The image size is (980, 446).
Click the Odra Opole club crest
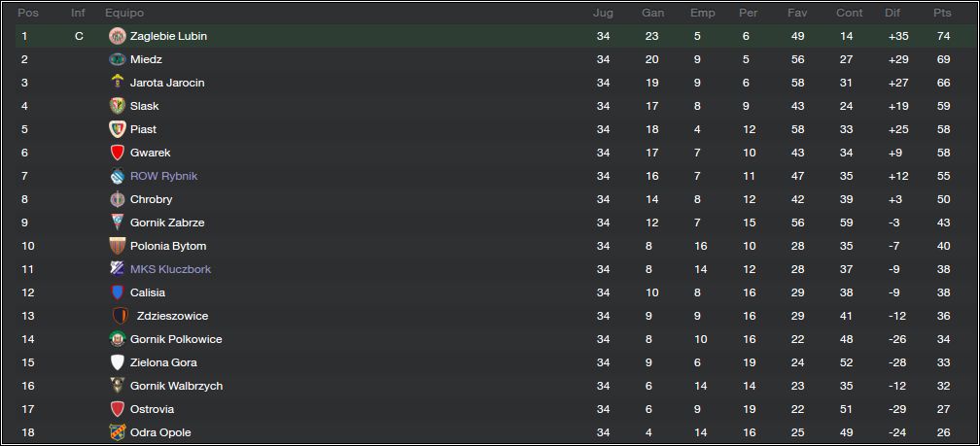[x=118, y=432]
